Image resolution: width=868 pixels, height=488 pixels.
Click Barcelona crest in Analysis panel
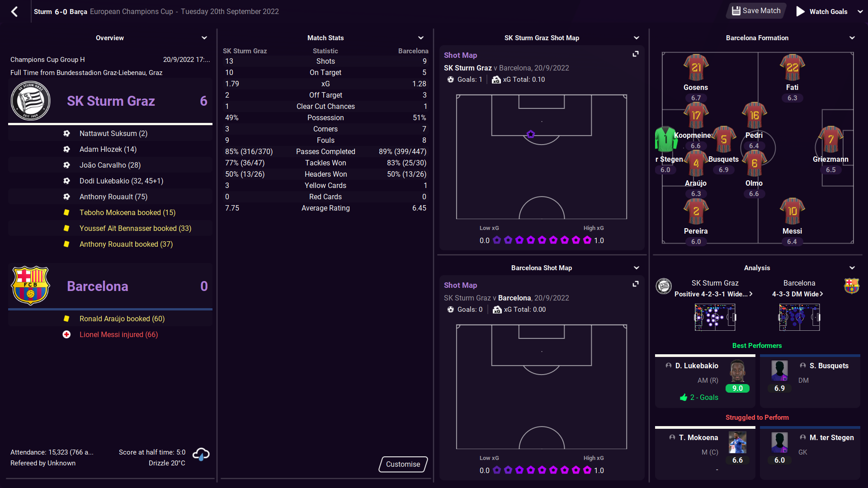[852, 286]
